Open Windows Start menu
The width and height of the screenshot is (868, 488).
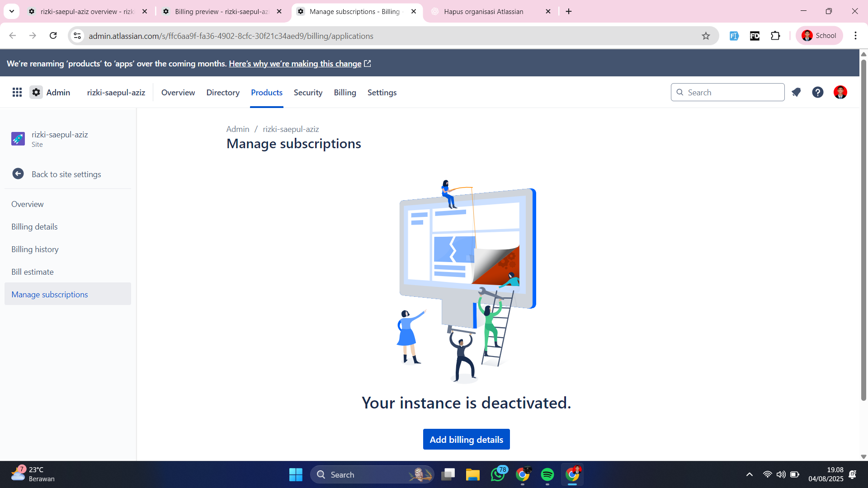coord(296,474)
